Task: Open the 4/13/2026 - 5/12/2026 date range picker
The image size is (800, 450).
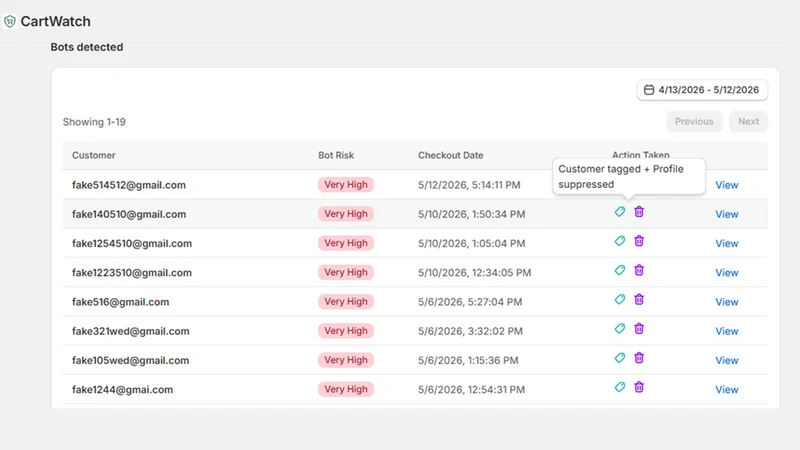Action: coord(702,90)
